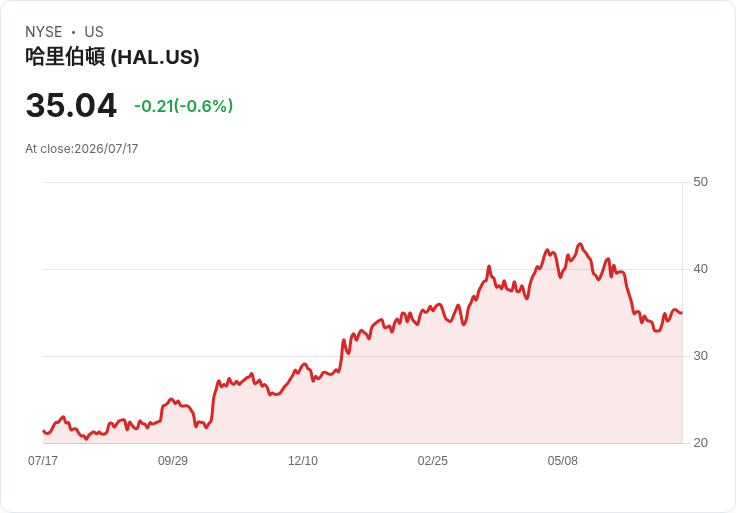Click the 20 price axis label
Screen dimensions: 736x513
click(700, 443)
